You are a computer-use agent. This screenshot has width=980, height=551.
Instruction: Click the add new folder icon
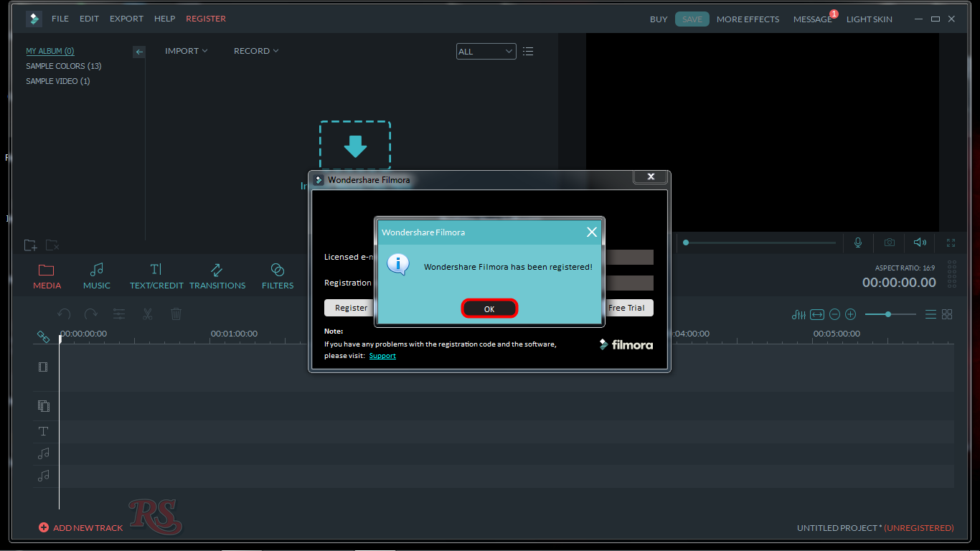click(x=31, y=245)
